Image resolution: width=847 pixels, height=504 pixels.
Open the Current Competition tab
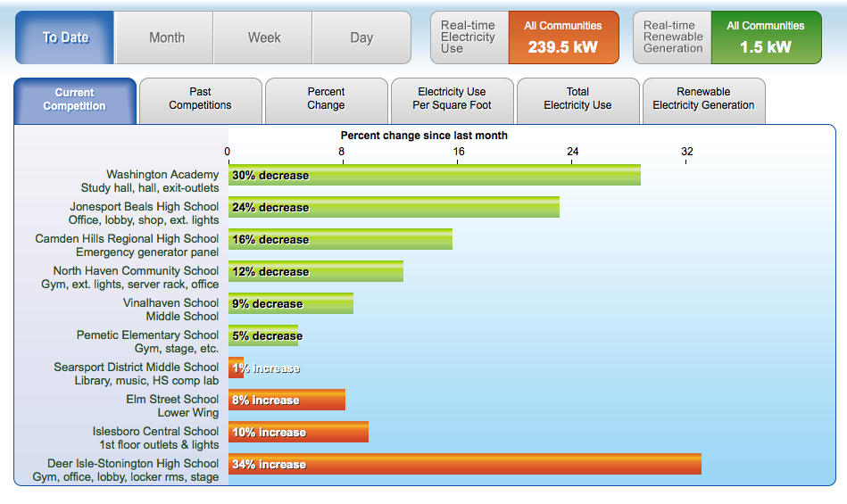pyautogui.click(x=75, y=99)
